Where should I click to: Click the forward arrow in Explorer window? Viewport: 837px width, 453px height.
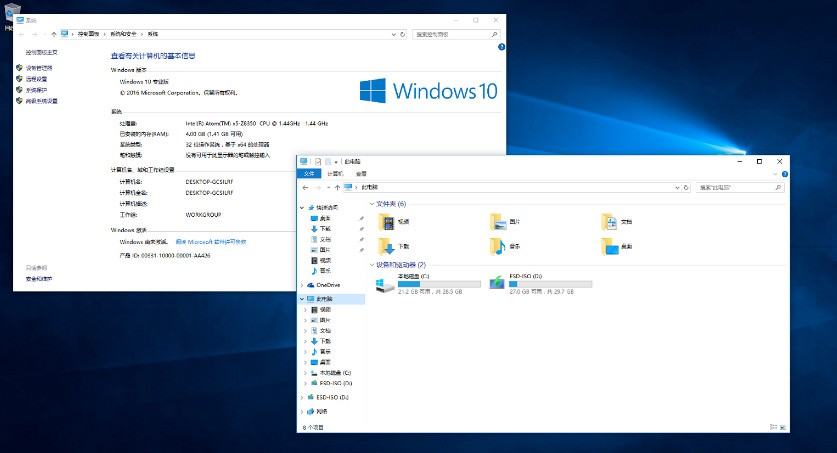pyautogui.click(x=318, y=187)
